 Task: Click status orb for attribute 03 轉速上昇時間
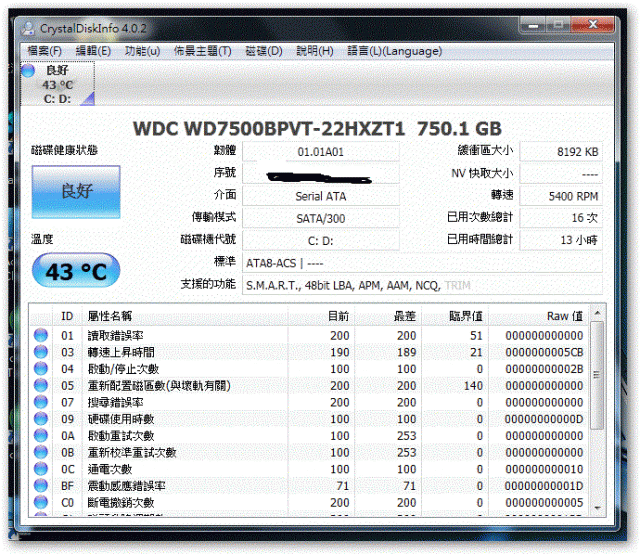(x=41, y=352)
